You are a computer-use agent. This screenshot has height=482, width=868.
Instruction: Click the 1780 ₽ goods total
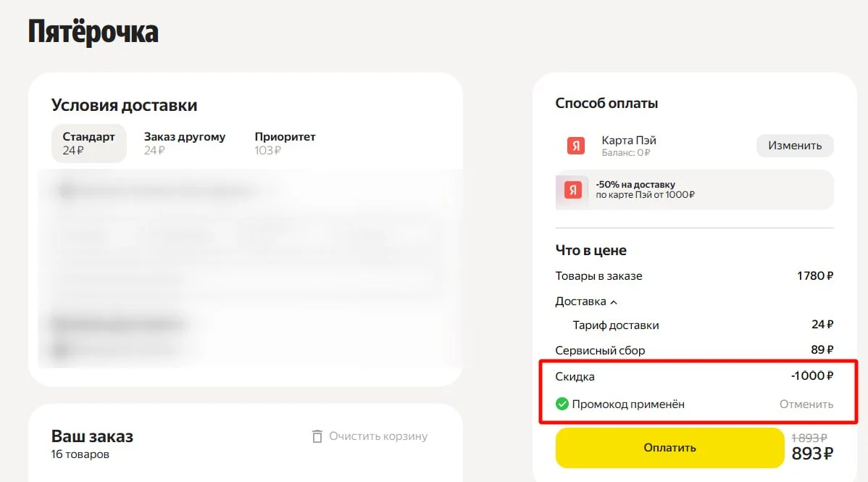coord(815,276)
